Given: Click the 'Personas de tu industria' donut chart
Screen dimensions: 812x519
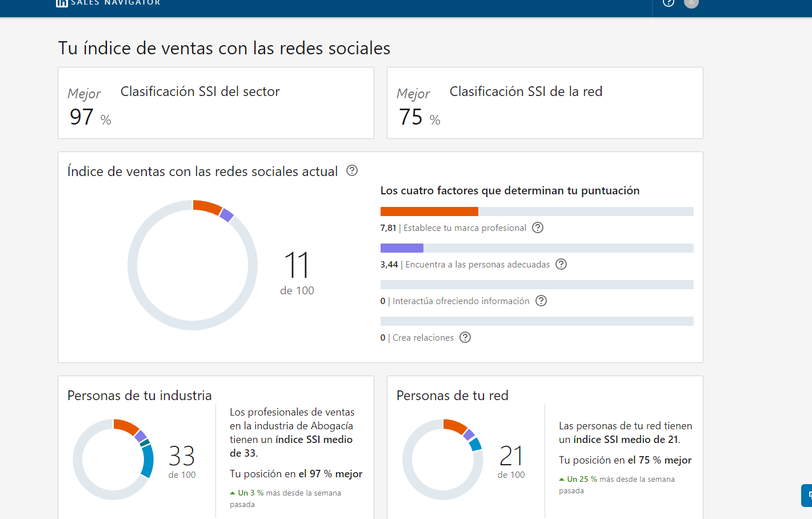Looking at the screenshot, I should pyautogui.click(x=113, y=460).
